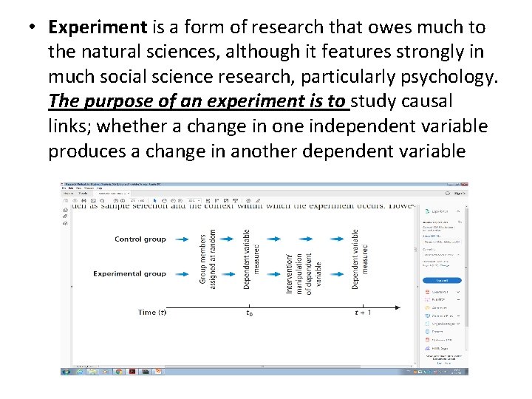Expand the Edit PDF section chevron
532x399 pixels.
tap(458, 299)
